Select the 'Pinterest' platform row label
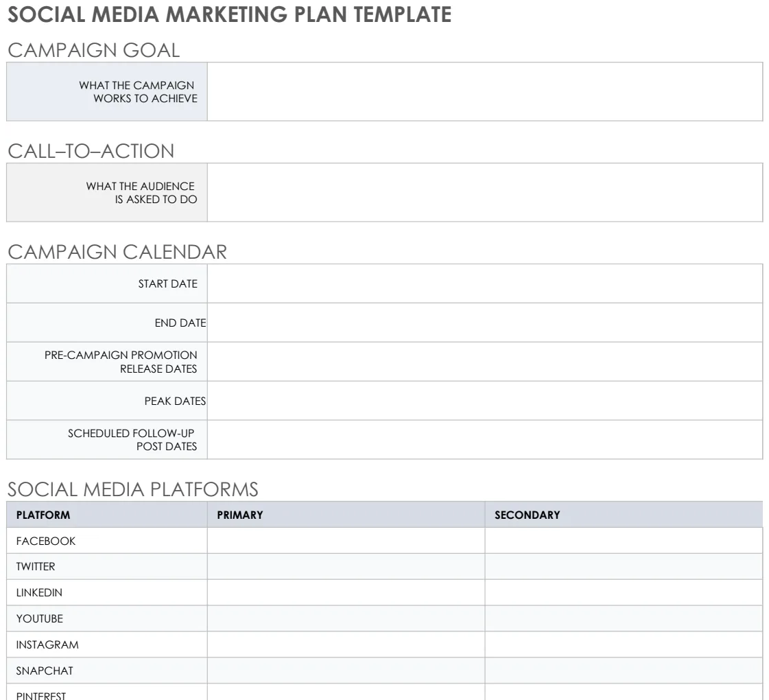 40,696
